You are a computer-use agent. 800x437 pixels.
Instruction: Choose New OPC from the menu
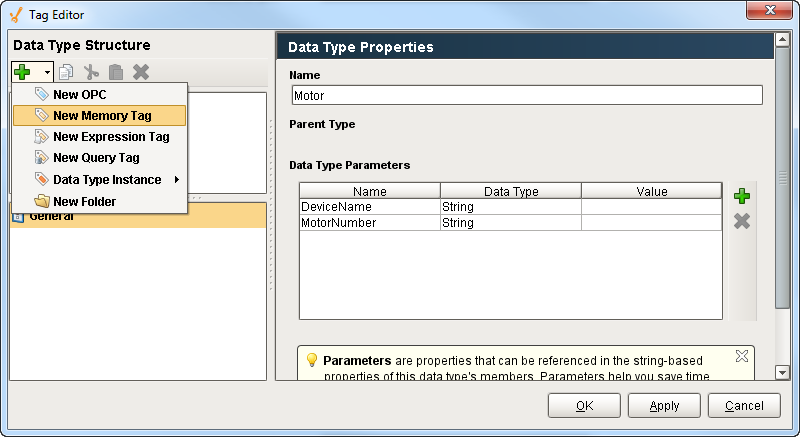coord(80,94)
